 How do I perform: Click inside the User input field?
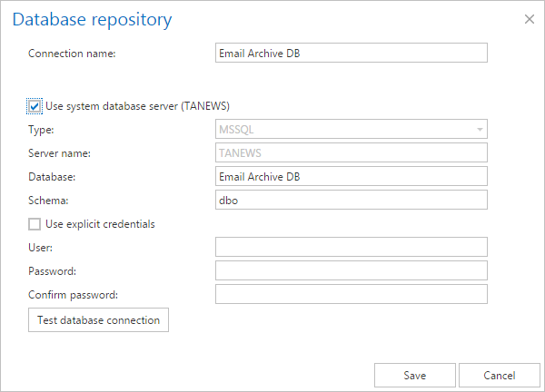(351, 247)
